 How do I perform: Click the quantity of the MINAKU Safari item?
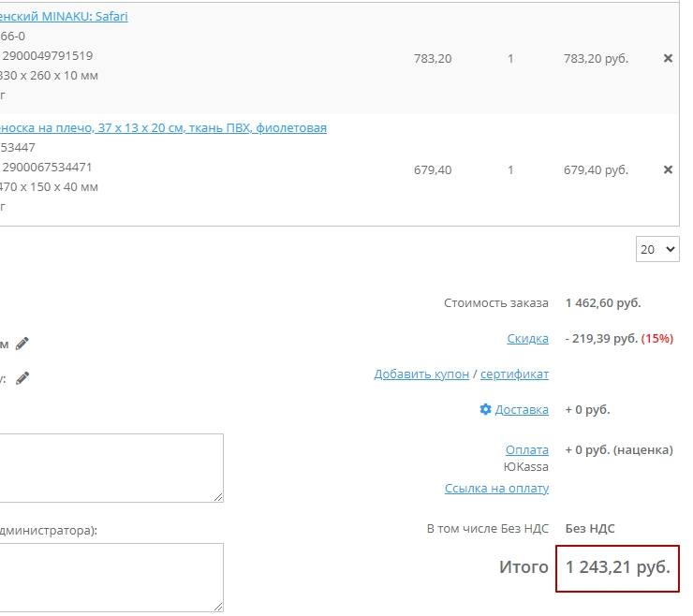tap(510, 59)
